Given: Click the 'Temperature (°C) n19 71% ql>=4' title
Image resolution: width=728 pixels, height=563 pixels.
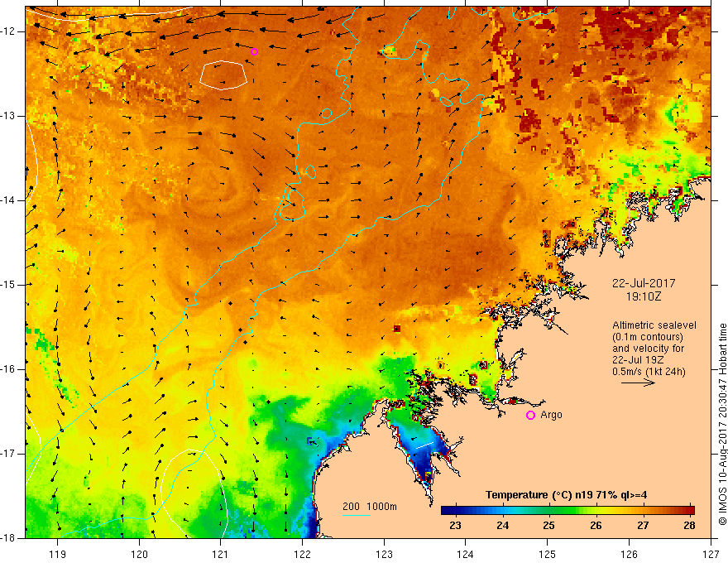Looking at the screenshot, I should pyautogui.click(x=566, y=495).
